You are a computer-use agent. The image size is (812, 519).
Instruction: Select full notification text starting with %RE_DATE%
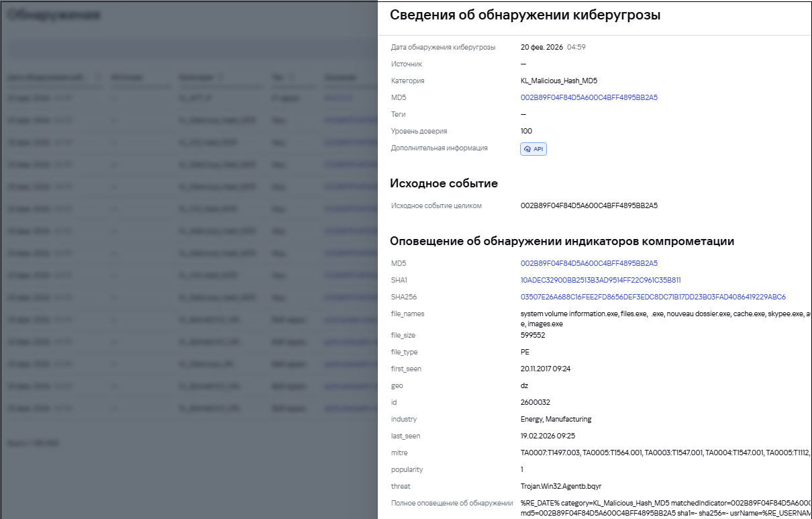click(666, 508)
